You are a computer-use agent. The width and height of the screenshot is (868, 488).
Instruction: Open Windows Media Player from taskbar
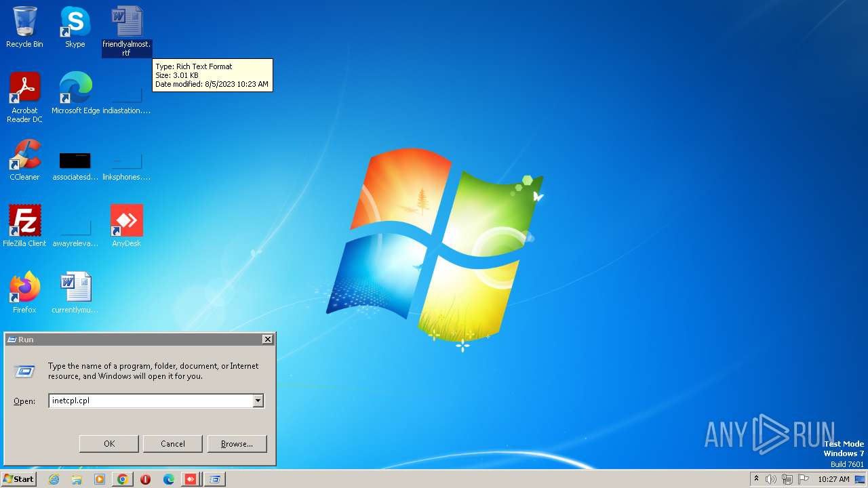tap(100, 479)
